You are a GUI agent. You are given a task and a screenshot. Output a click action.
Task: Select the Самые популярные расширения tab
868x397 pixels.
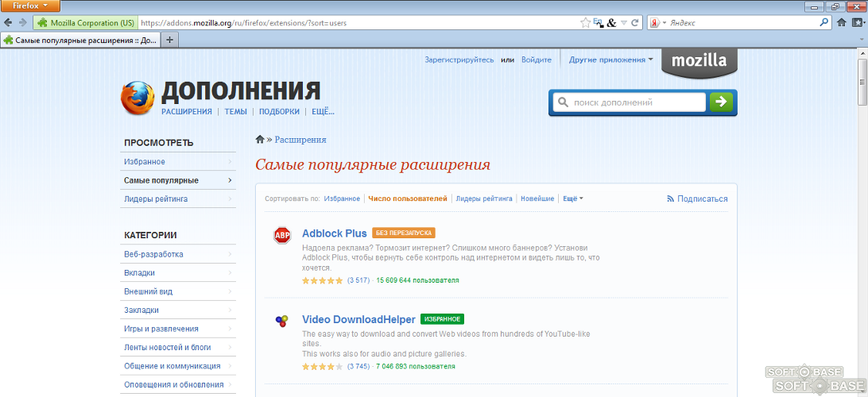[x=81, y=40]
